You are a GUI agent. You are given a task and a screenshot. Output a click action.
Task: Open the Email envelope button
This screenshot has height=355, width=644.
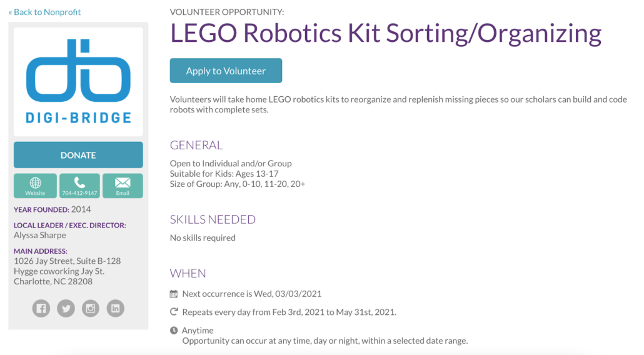(123, 186)
